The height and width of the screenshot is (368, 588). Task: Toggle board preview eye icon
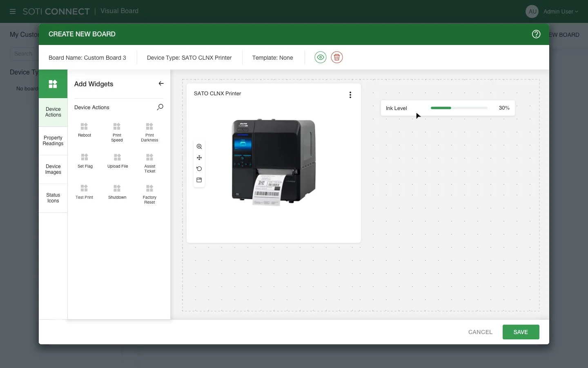(x=321, y=57)
